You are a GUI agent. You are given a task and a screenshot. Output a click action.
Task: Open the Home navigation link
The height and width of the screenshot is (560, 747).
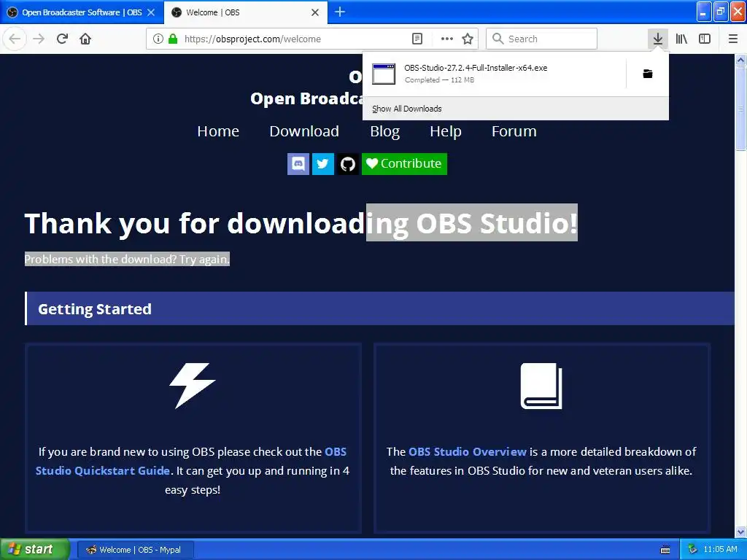[218, 131]
